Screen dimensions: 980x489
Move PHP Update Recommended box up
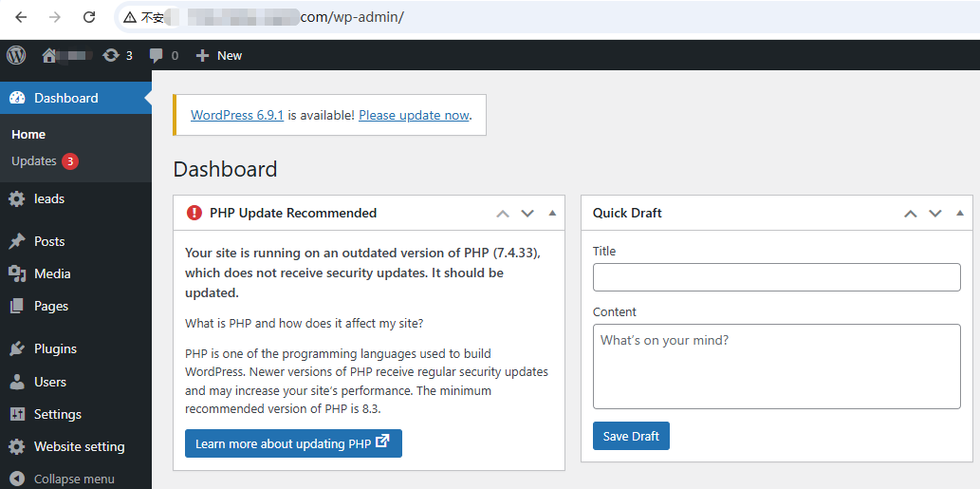(503, 214)
